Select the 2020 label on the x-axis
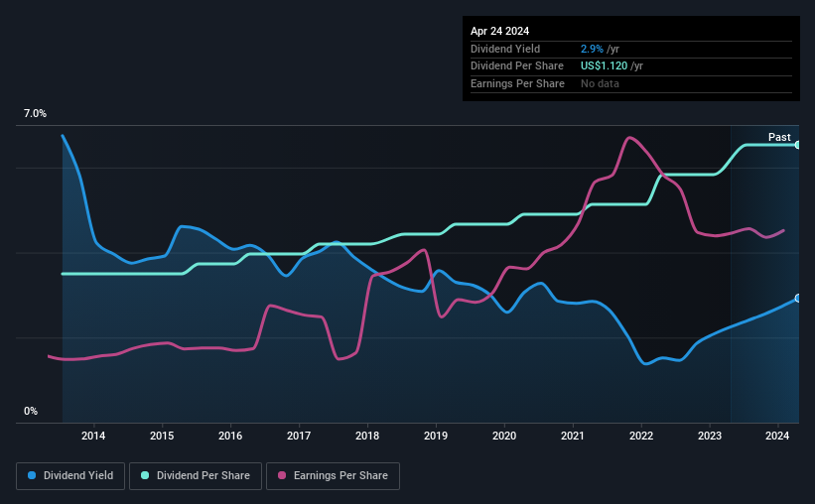 pos(504,436)
